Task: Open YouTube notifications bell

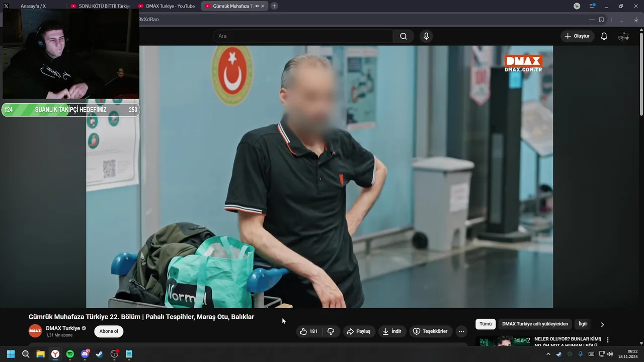Action: pos(604,36)
